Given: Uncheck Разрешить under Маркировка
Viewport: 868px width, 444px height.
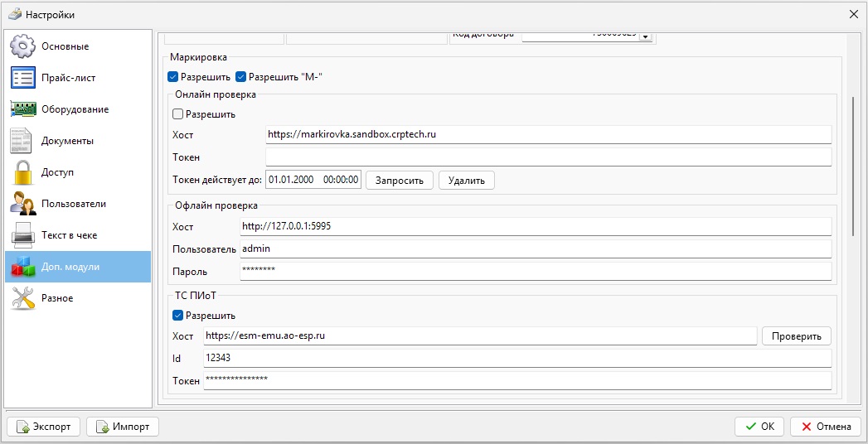Looking at the screenshot, I should tap(173, 77).
